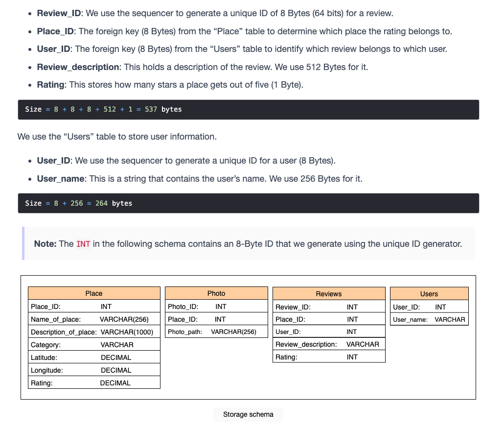
Task: Click the Category VARCHAR row
Action: coord(94,345)
